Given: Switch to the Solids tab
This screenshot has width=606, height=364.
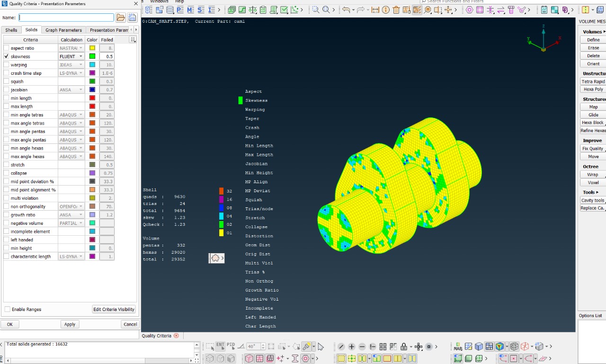Looking at the screenshot, I should pos(31,30).
